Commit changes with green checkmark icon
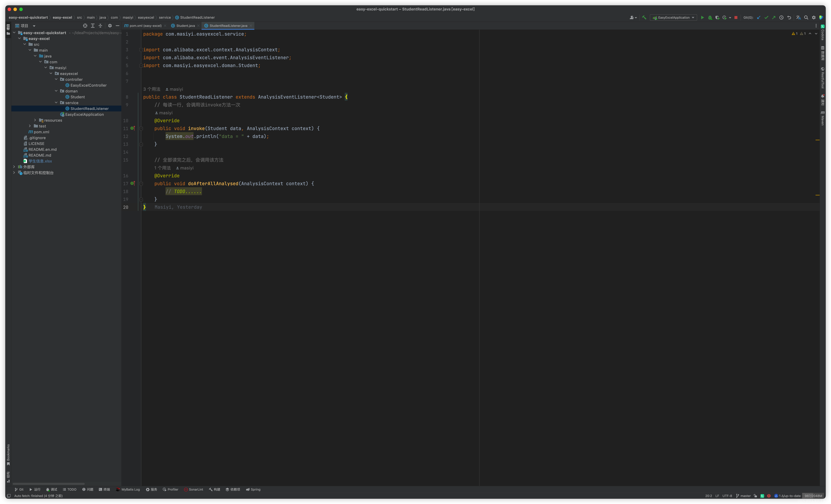The image size is (831, 504). [766, 17]
